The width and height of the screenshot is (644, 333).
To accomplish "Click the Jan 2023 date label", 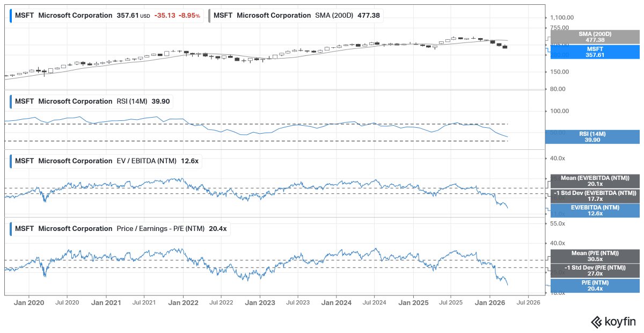I will [260, 303].
